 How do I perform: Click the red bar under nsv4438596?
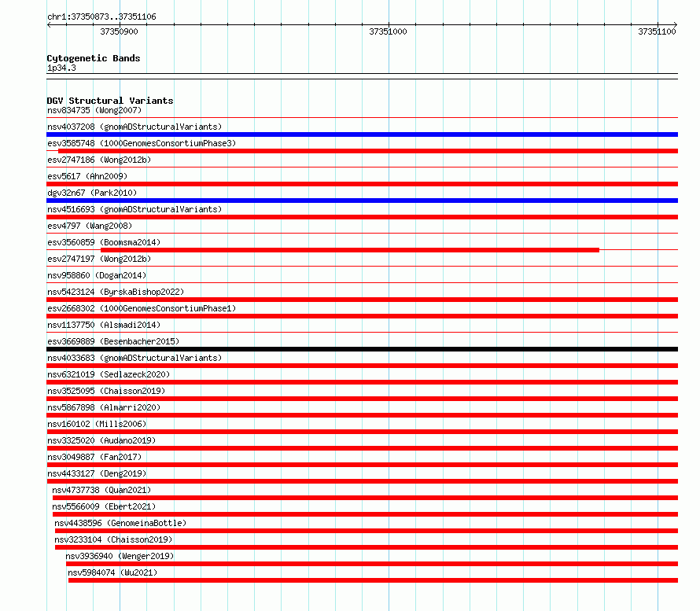(x=367, y=531)
